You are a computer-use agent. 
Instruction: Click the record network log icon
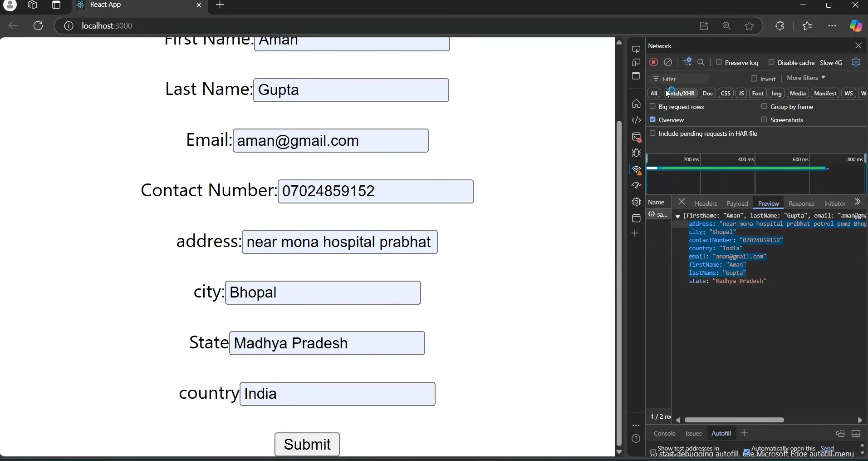(x=653, y=62)
